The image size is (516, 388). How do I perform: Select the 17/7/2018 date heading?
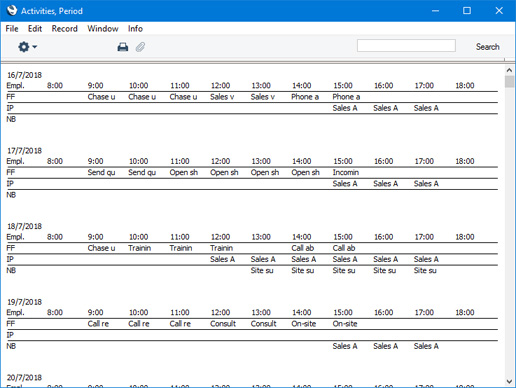coord(25,151)
